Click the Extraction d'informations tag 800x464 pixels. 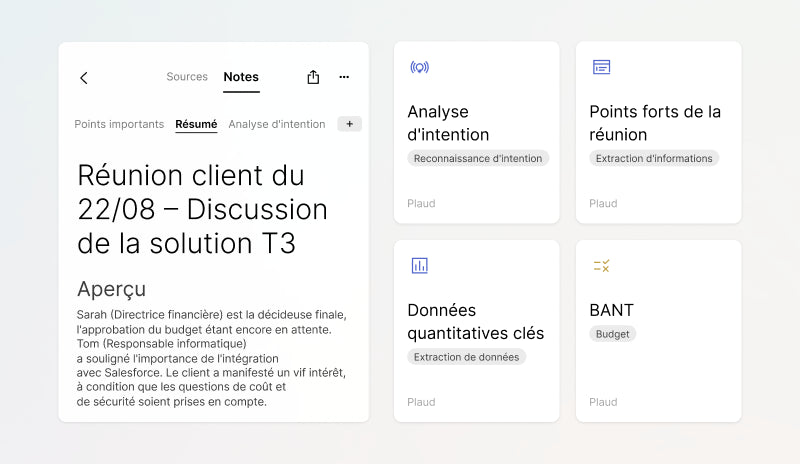654,158
